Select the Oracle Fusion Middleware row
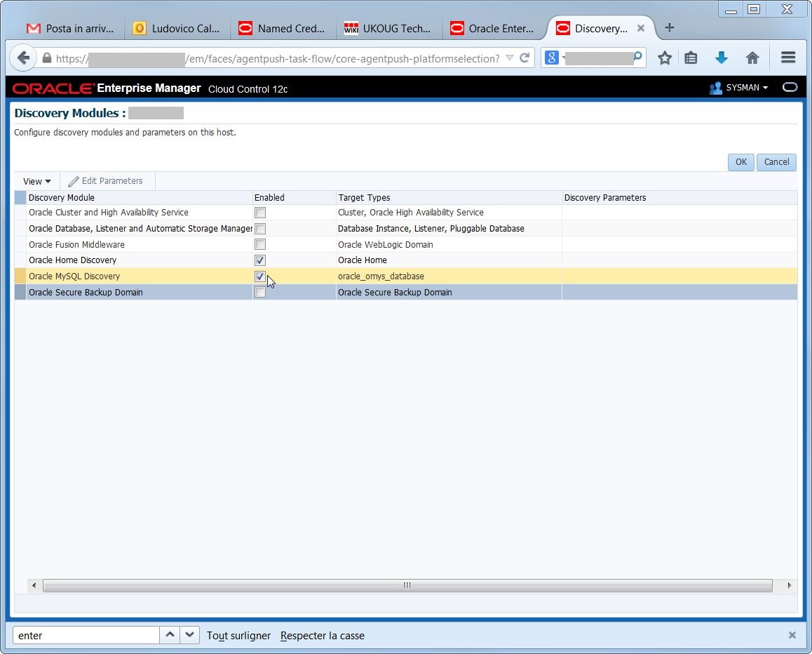The width and height of the screenshot is (812, 654). [x=406, y=245]
